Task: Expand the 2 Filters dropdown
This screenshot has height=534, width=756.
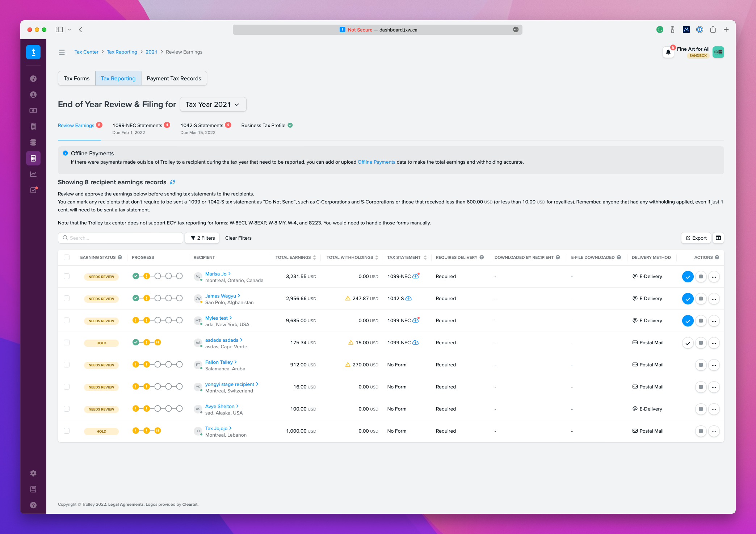Action: point(202,238)
